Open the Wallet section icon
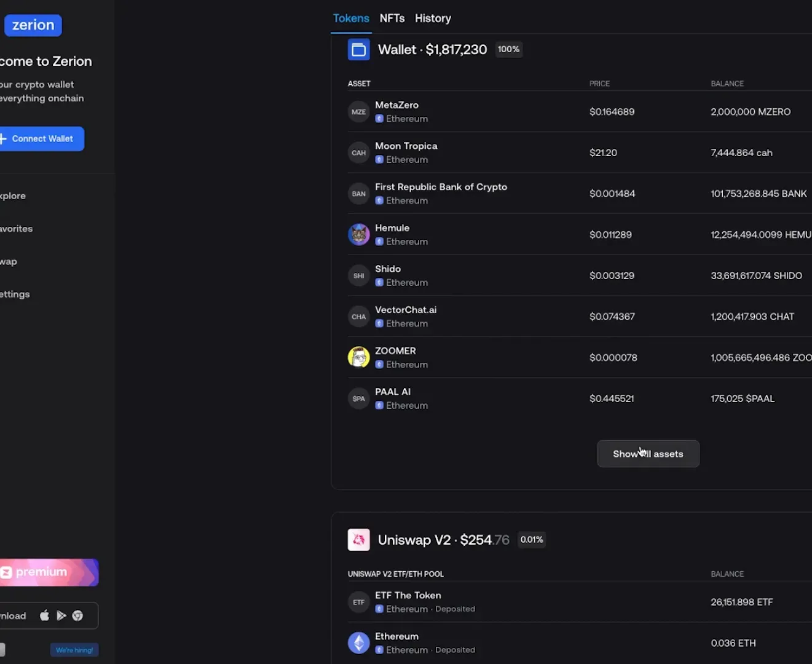Screen dimensions: 812x664 (359, 50)
